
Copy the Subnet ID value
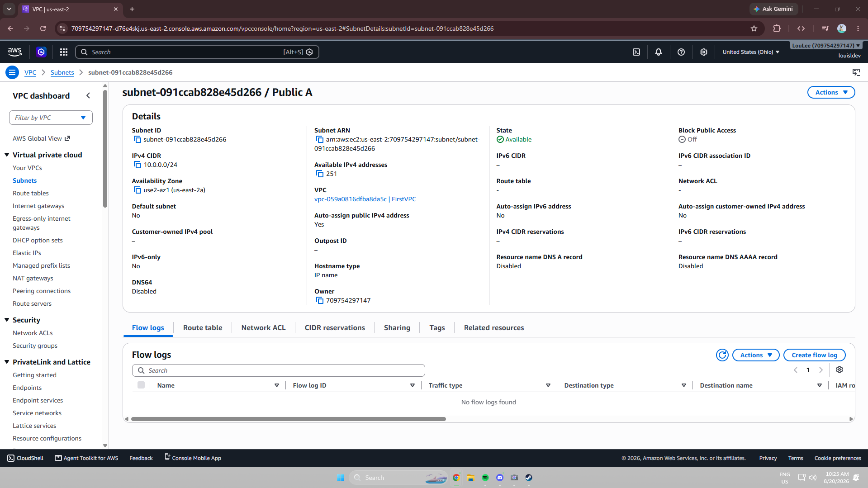pos(137,139)
